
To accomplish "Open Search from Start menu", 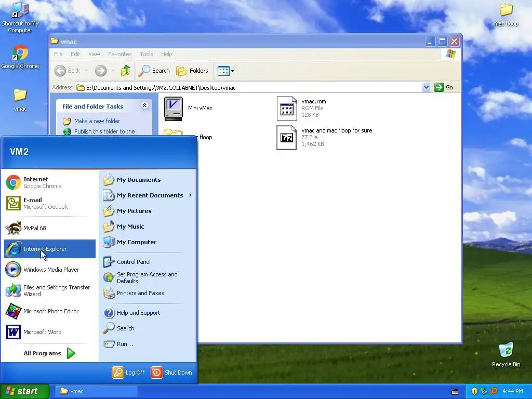I will tap(147, 328).
